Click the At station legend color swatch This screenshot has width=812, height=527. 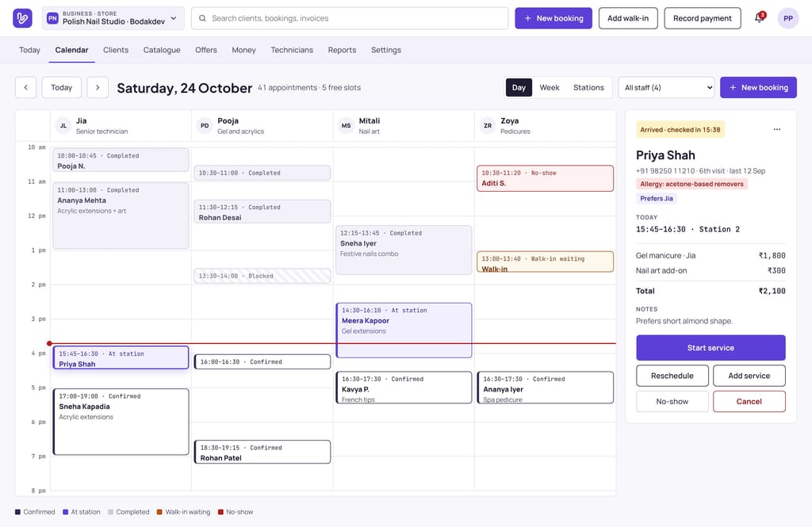(x=65, y=512)
